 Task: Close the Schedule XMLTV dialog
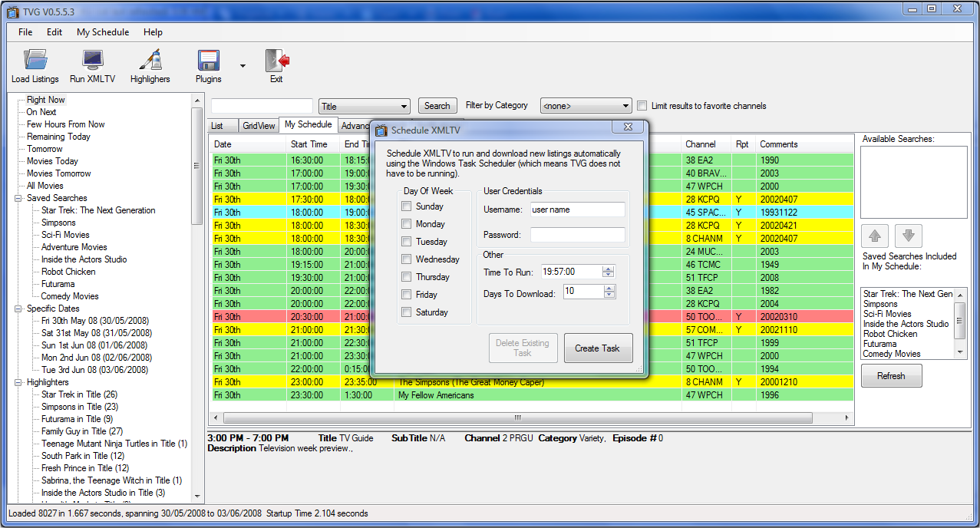tap(627, 127)
